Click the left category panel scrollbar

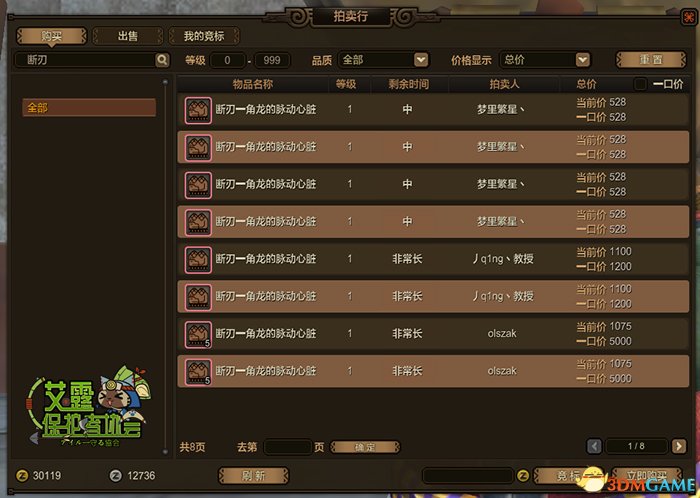click(165, 267)
